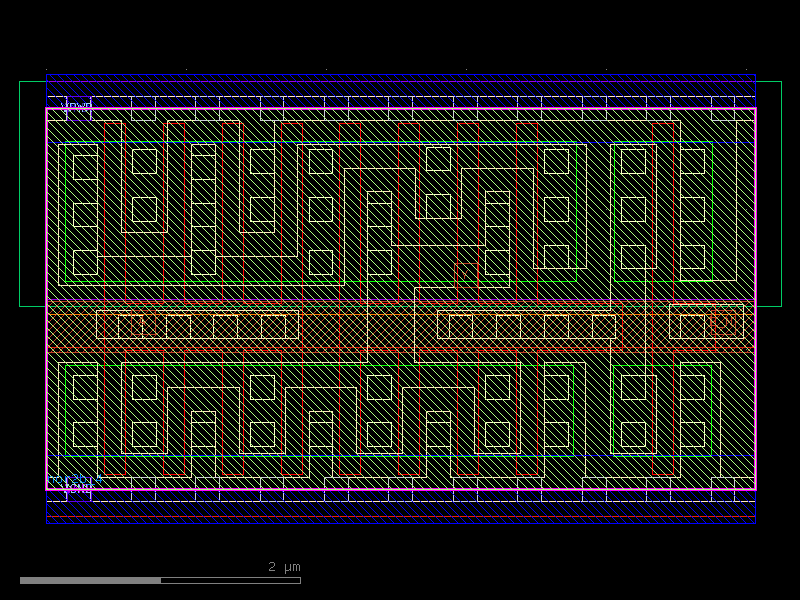
Task: Click the orange cross-hatched diffusion band
Action: 300,330
